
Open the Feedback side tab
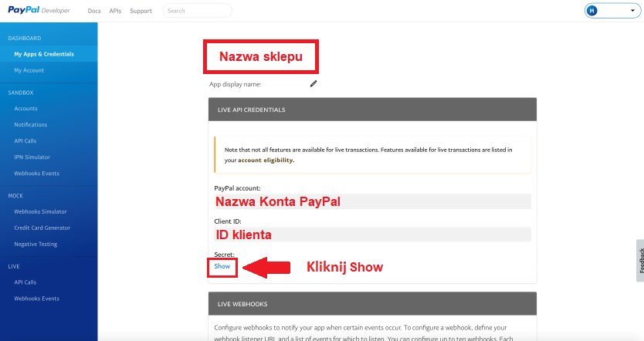(x=640, y=261)
